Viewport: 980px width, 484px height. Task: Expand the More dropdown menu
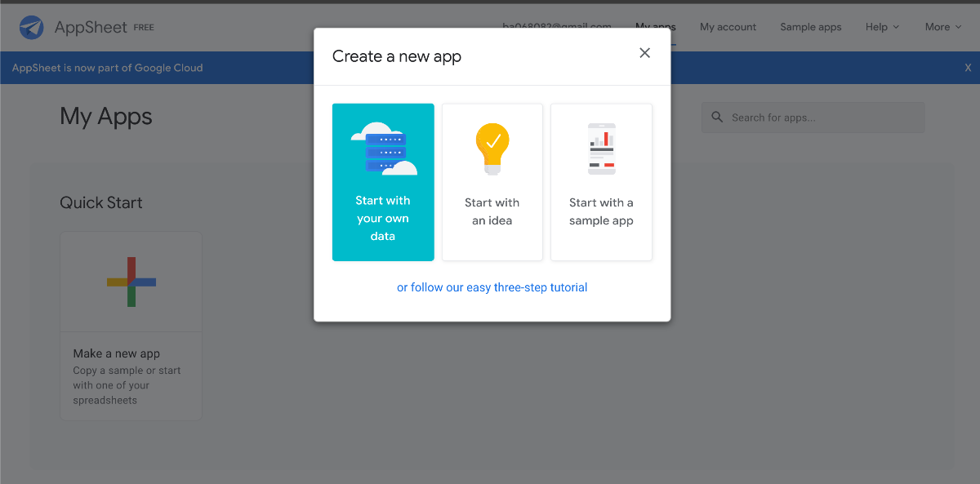point(942,27)
